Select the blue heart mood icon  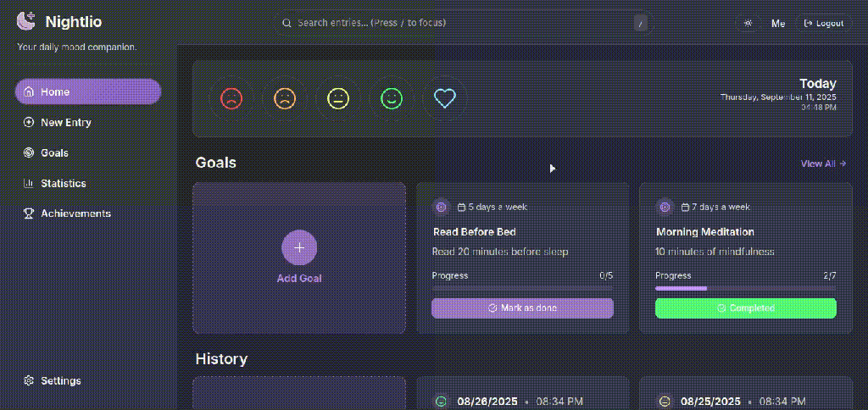pos(445,99)
